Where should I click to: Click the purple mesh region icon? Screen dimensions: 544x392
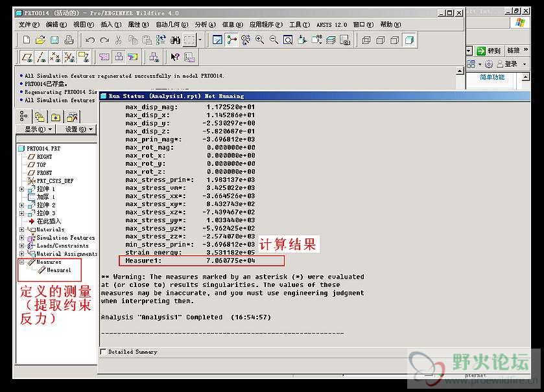pyautogui.click(x=104, y=57)
